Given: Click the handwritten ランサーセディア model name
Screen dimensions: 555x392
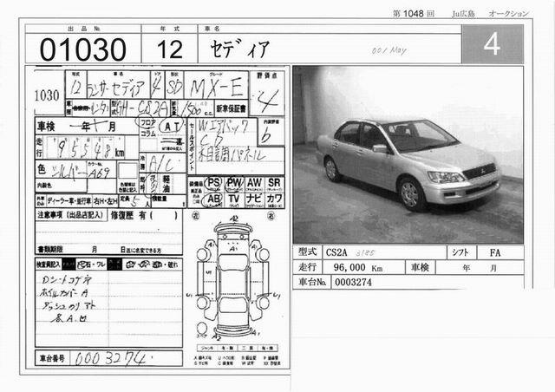Looking at the screenshot, I should (x=118, y=88).
